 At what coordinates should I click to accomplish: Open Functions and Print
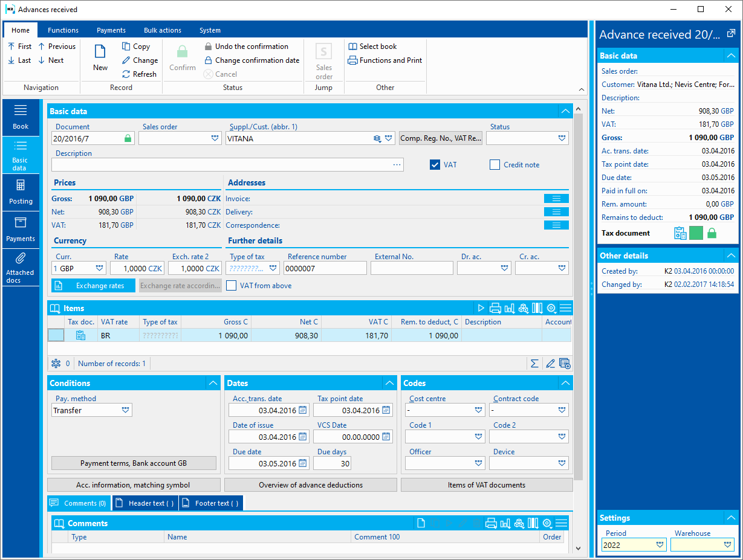[385, 60]
